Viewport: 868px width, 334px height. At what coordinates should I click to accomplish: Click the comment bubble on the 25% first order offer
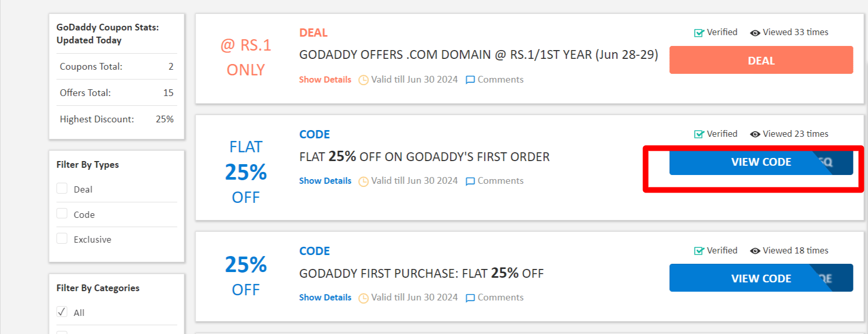(470, 181)
